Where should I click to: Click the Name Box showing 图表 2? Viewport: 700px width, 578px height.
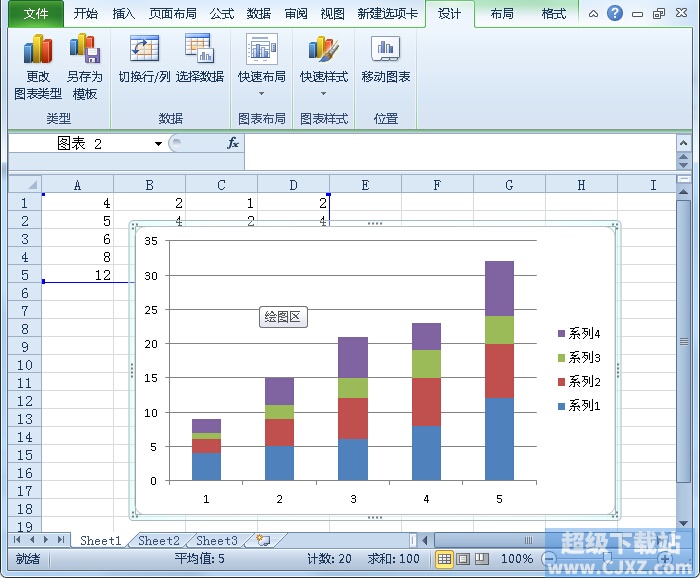tap(80, 144)
